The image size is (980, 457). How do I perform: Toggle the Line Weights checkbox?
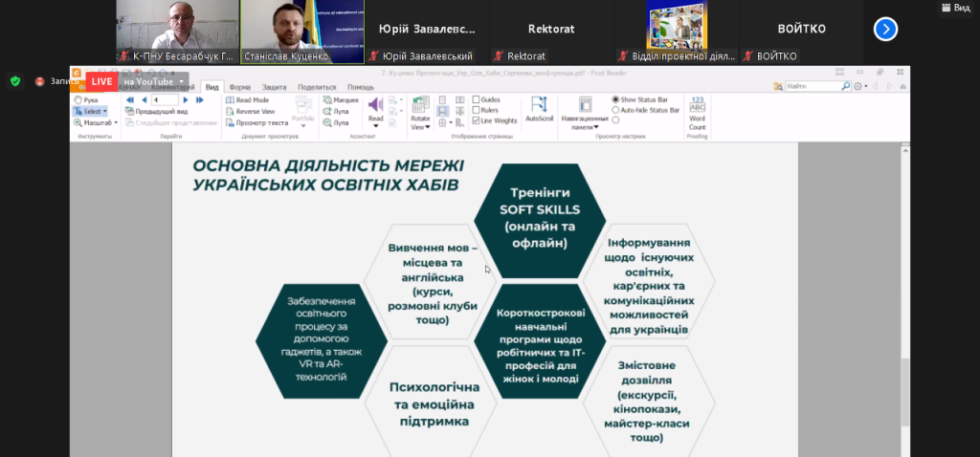pyautogui.click(x=477, y=120)
